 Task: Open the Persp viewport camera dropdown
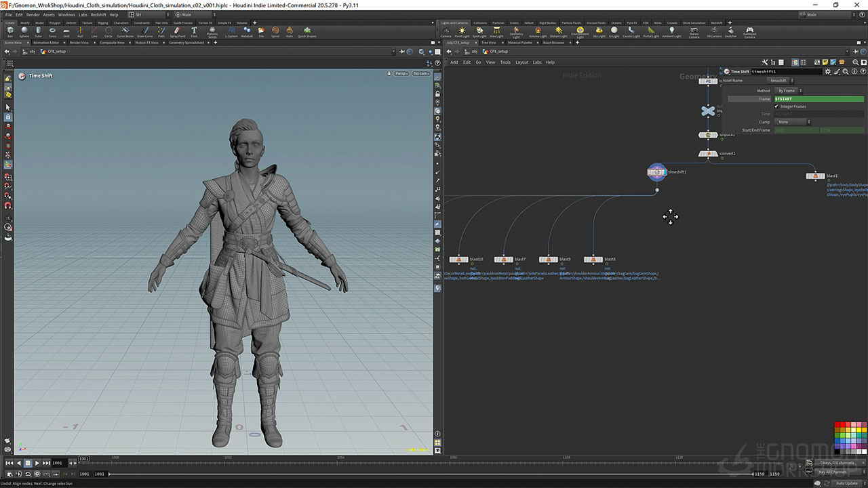coord(401,73)
